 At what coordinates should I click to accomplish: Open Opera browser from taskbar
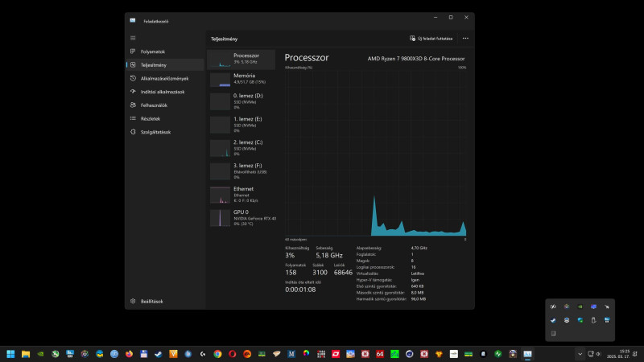pos(233,354)
